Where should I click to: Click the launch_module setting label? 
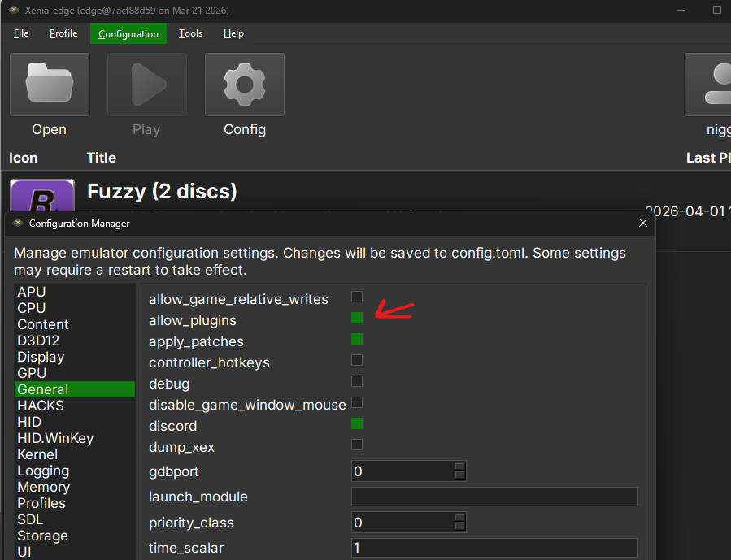[198, 497]
